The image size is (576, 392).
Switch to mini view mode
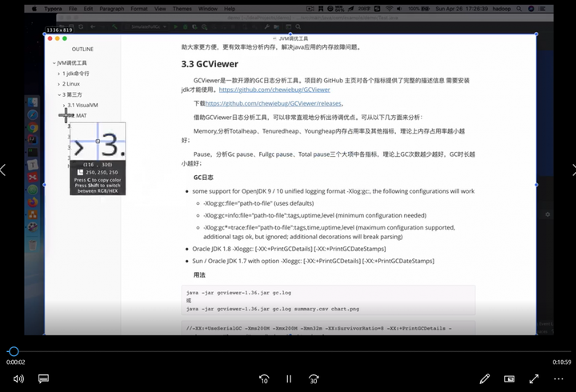pyautogui.click(x=509, y=378)
